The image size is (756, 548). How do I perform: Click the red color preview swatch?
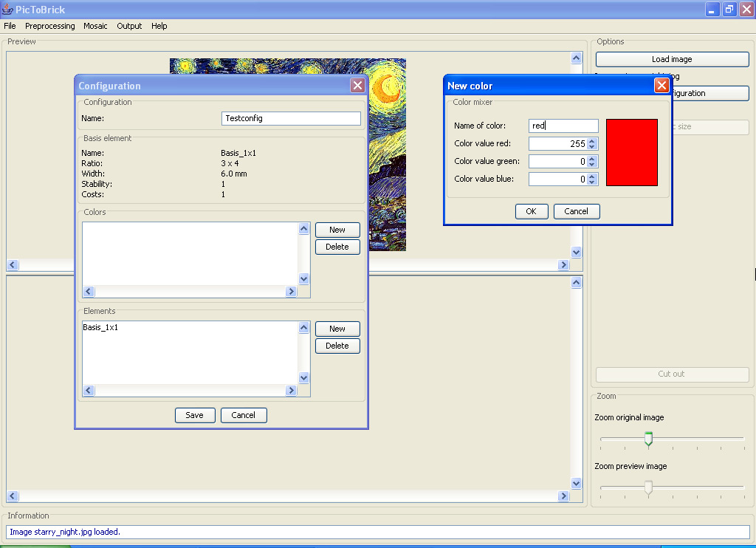coord(631,152)
